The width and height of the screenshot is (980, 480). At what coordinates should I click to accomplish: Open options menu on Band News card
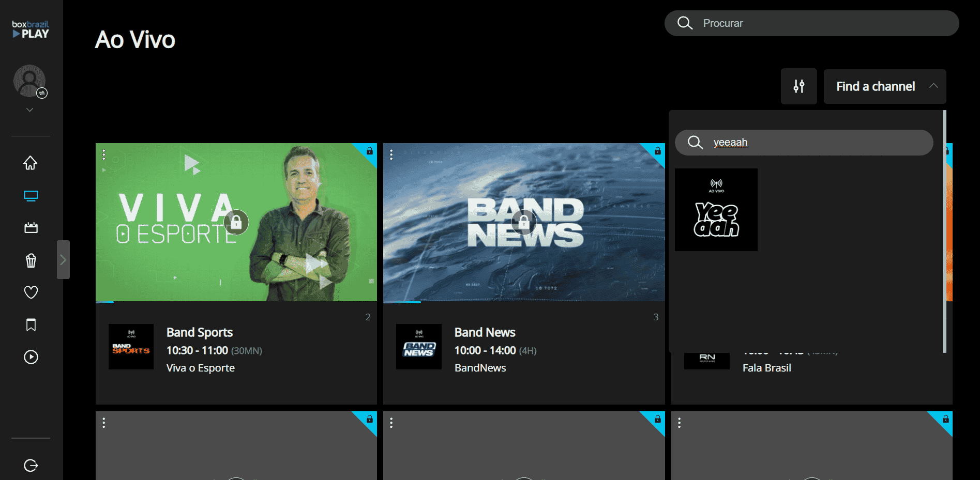(x=391, y=154)
